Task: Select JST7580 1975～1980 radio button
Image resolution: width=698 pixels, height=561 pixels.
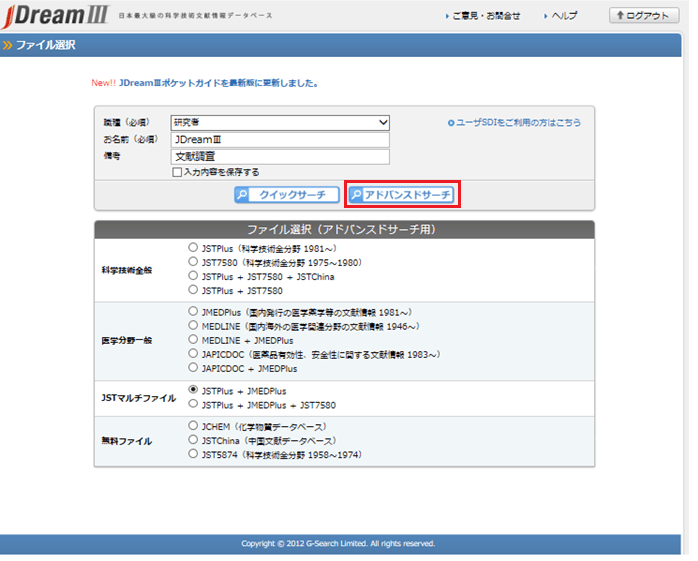Action: pos(195,264)
